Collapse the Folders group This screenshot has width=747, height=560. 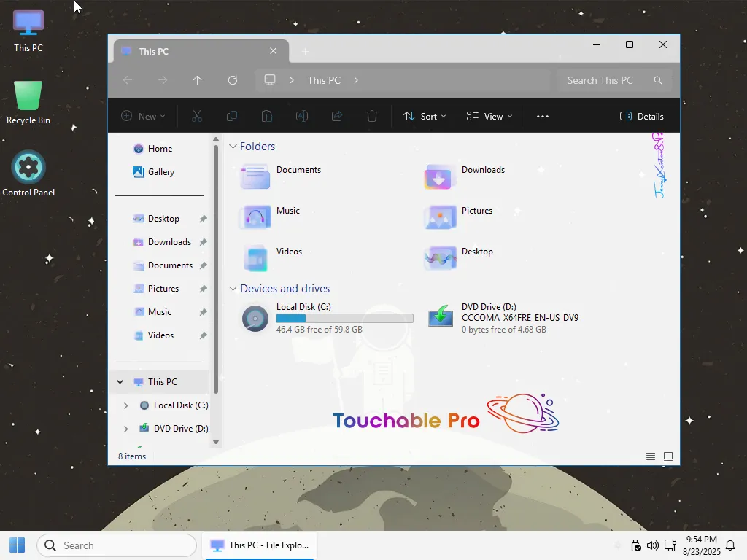coord(233,146)
